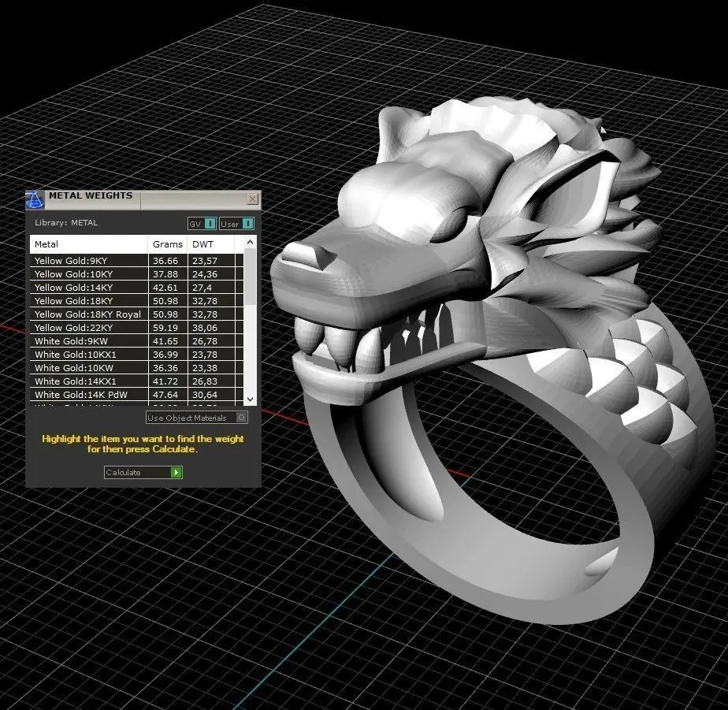
Task: Click the 38,06 DWT value
Action: [205, 328]
